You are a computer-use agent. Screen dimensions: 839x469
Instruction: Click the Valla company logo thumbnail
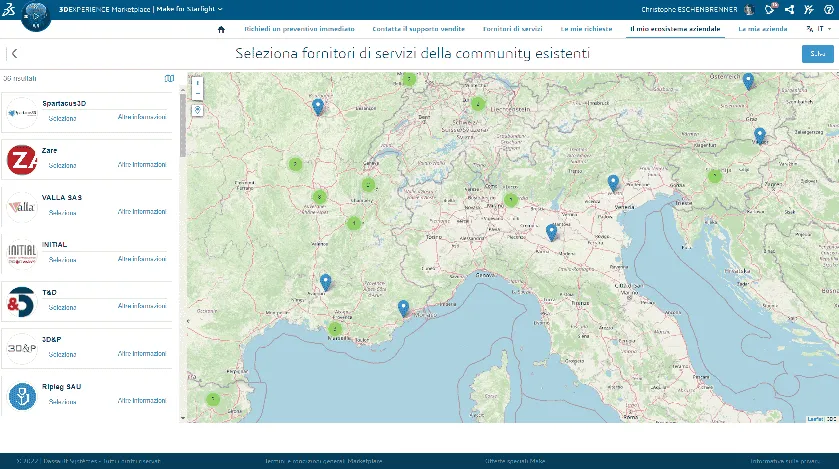[x=21, y=207]
